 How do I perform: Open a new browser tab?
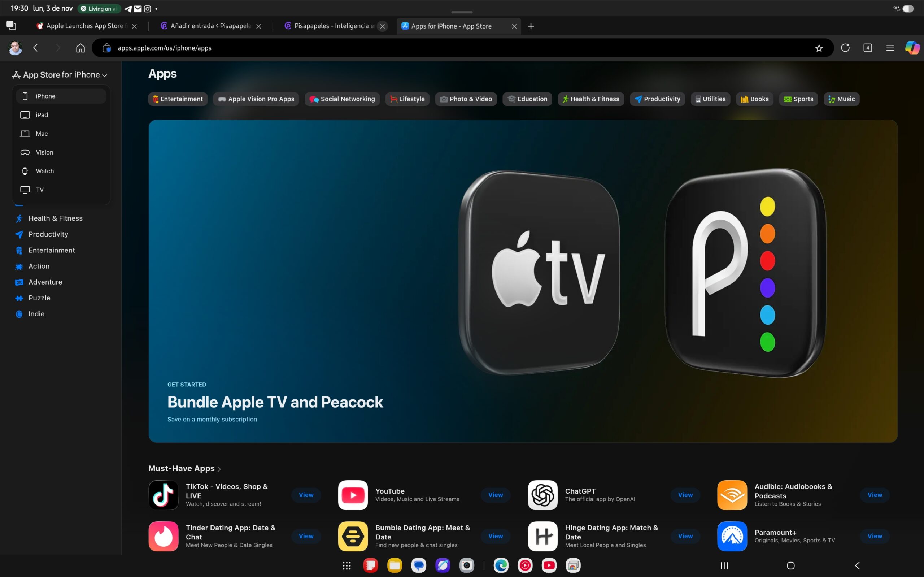pyautogui.click(x=531, y=26)
